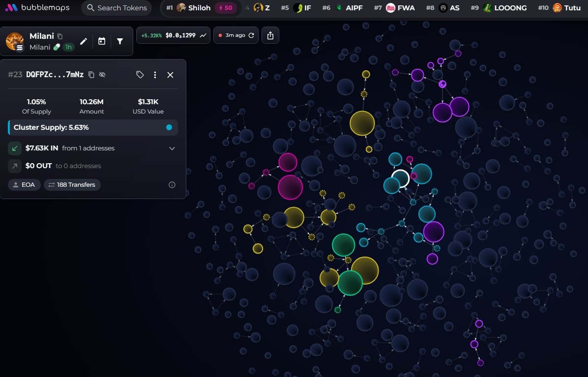Open the price chart trend icon
Image resolution: width=588 pixels, height=377 pixels.
coord(203,35)
